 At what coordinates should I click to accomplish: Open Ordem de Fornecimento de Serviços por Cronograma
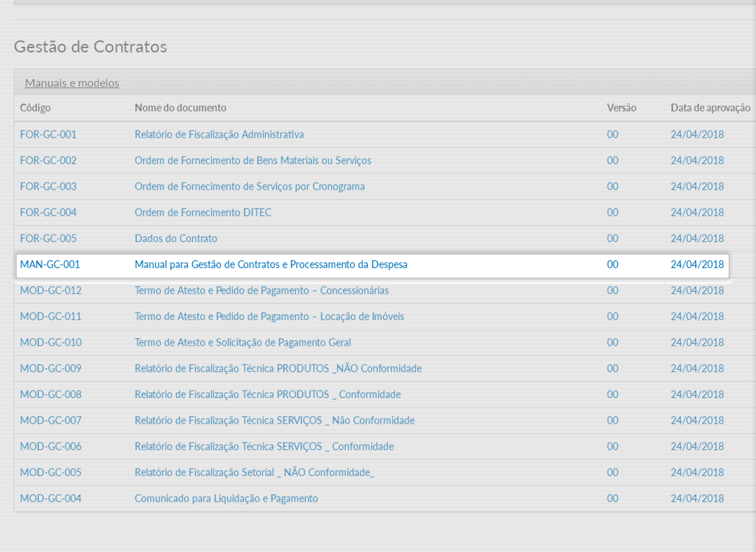click(249, 186)
